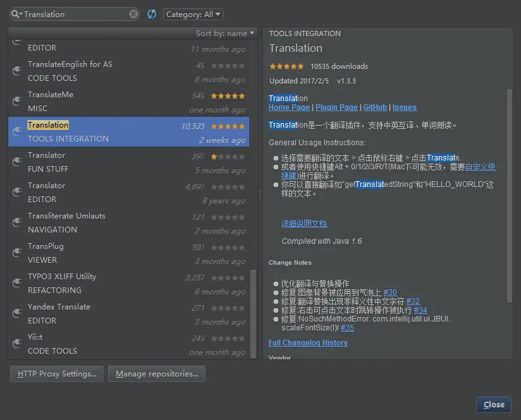Open issue #34 link
Image resolution: width=521 pixels, height=420 pixels.
(x=420, y=310)
